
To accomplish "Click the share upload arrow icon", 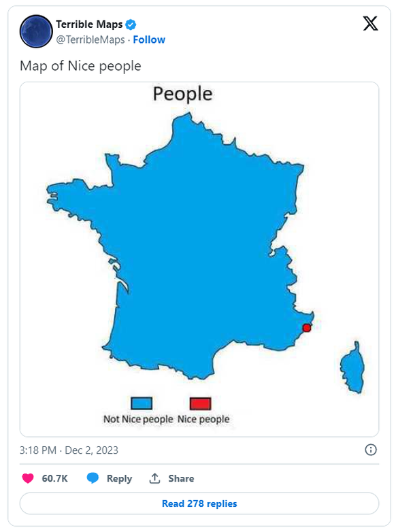I will click(154, 478).
